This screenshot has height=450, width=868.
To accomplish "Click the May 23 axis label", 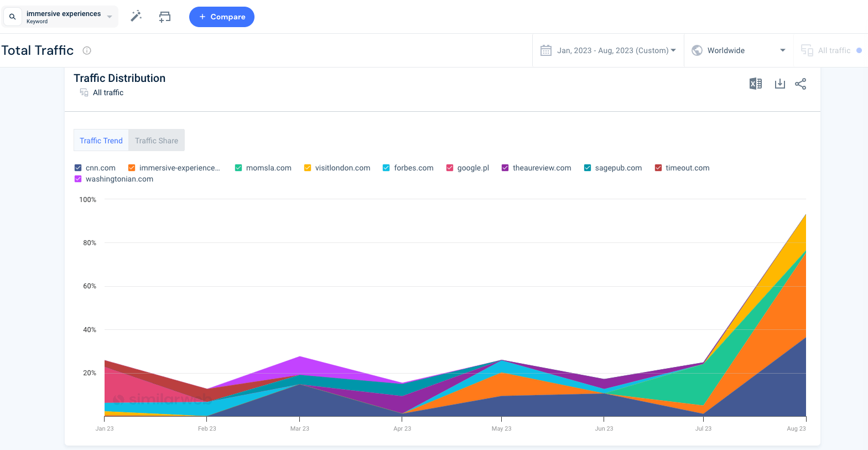I will tap(501, 428).
